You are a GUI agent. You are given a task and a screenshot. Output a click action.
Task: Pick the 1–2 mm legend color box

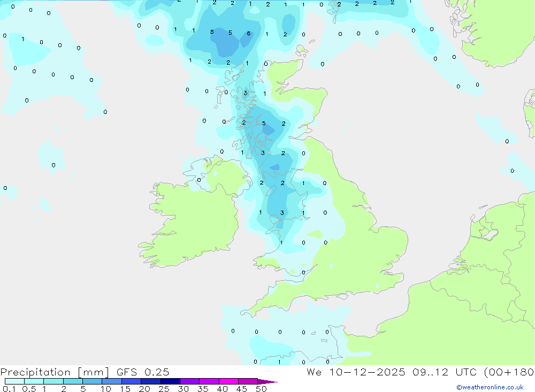click(53, 381)
